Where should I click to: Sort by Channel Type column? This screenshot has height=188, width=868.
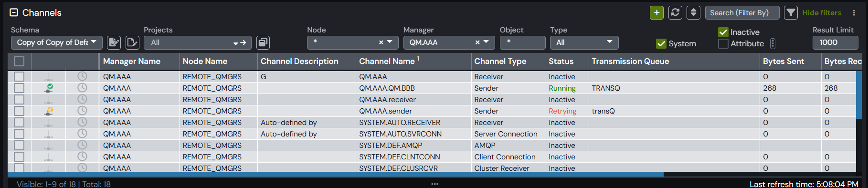pos(500,61)
